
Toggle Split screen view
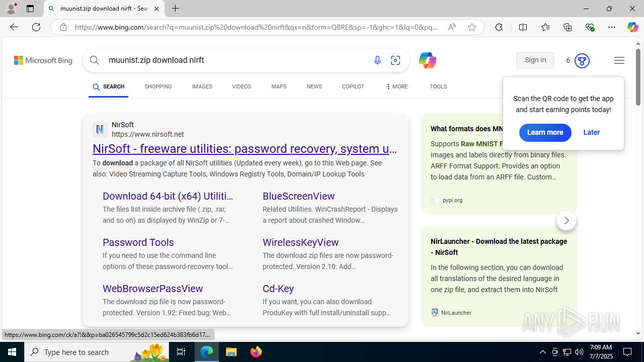(523, 27)
